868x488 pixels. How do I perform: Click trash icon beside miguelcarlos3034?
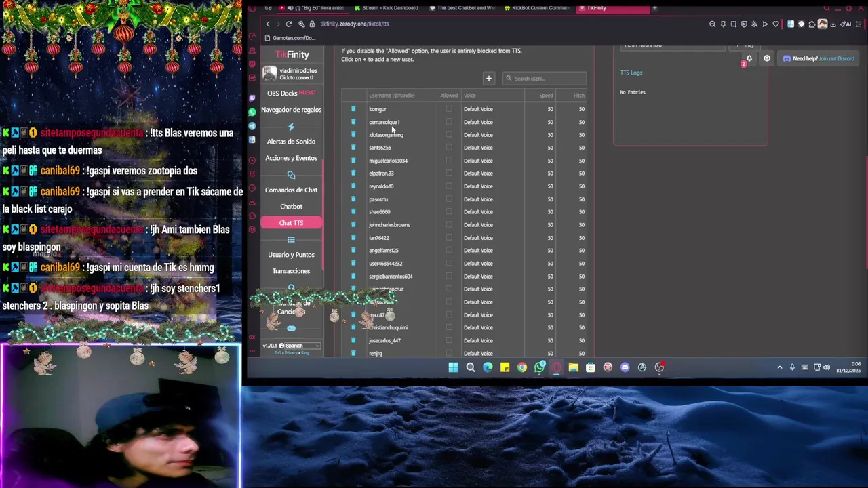click(353, 161)
